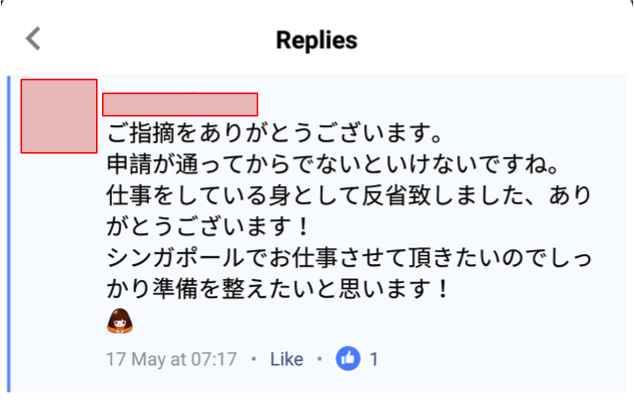Image resolution: width=634 pixels, height=408 pixels.
Task: Click the dot separator before Like
Action: [254, 359]
